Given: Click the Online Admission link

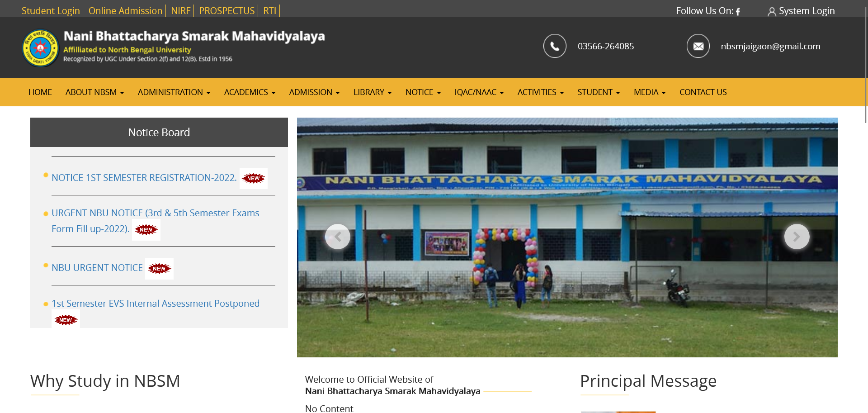Looking at the screenshot, I should point(125,11).
